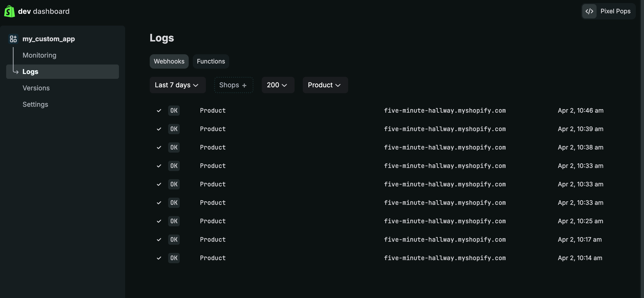Click the Logs page heading
The height and width of the screenshot is (298, 644).
point(162,38)
